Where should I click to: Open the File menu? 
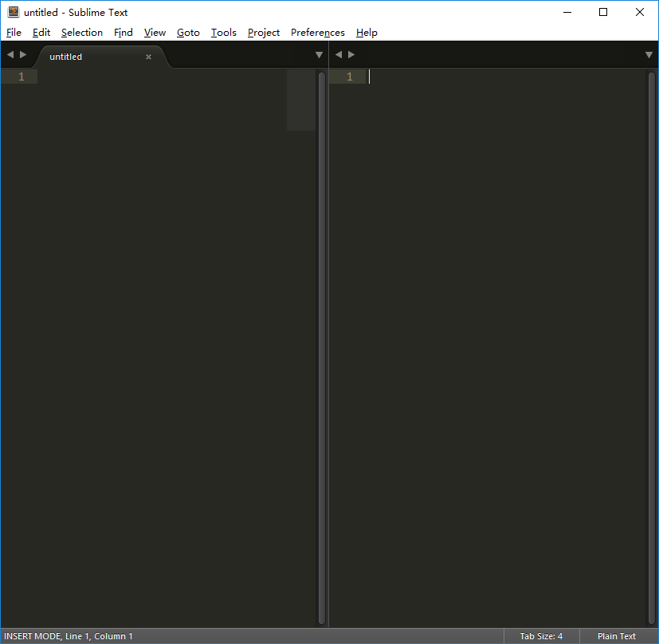coord(14,33)
